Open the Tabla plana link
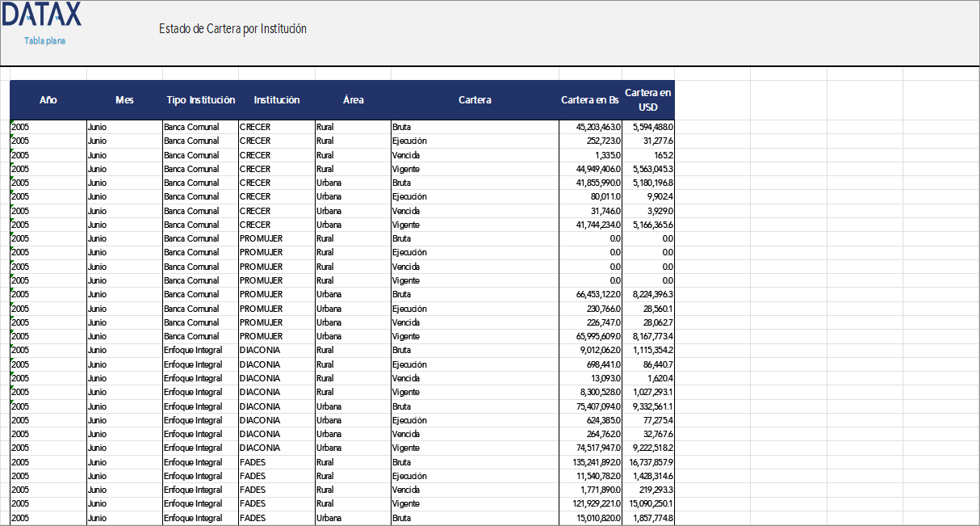 point(44,40)
